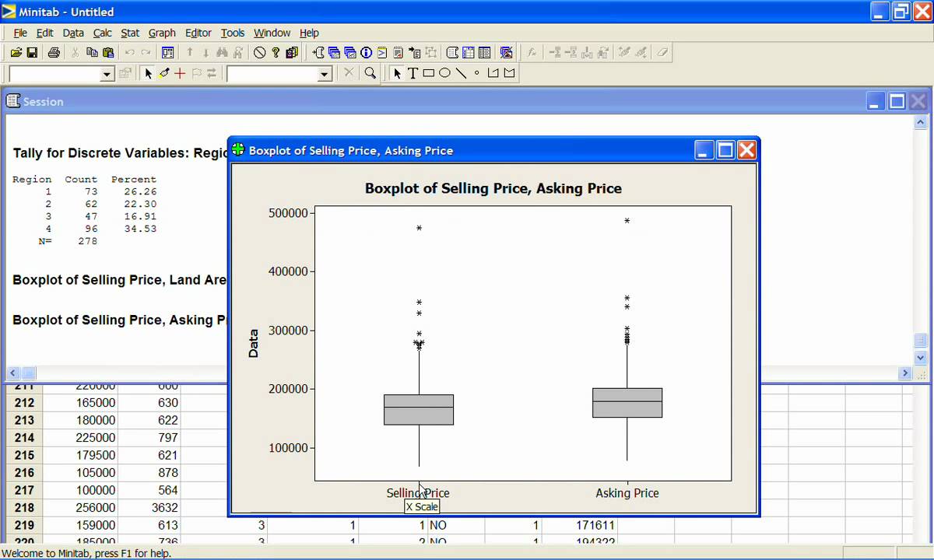Activate the Brush tool

coord(163,73)
